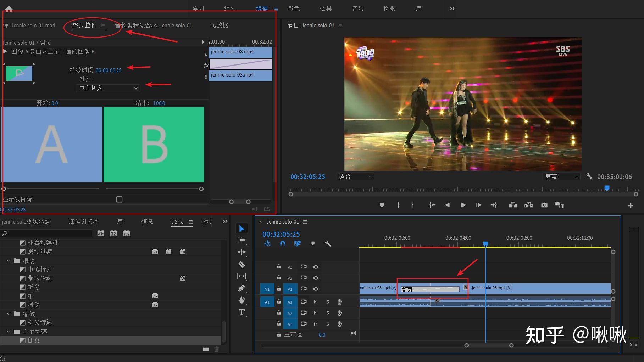Click the Extract button
The height and width of the screenshot is (362, 644).
point(528,205)
